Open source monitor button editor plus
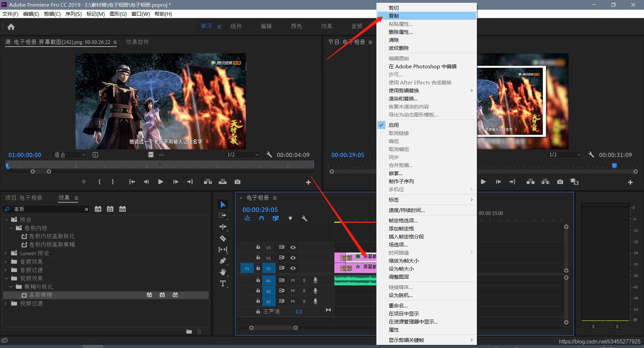The height and width of the screenshot is (348, 644). pyautogui.click(x=308, y=182)
